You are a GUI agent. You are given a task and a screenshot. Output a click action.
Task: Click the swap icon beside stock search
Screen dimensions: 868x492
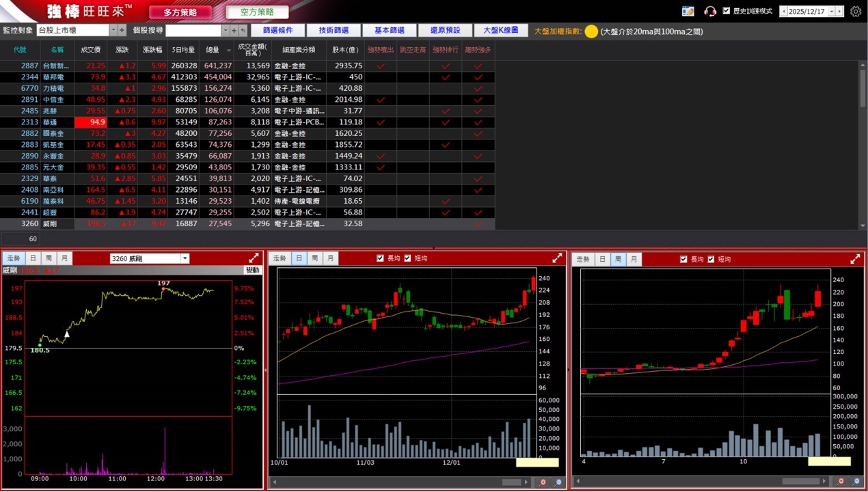click(243, 30)
